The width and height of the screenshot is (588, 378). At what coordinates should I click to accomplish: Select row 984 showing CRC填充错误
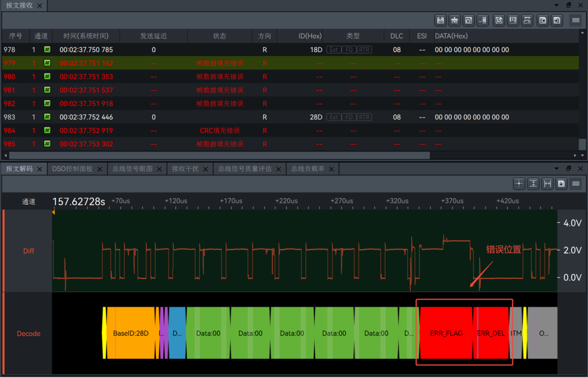[291, 131]
